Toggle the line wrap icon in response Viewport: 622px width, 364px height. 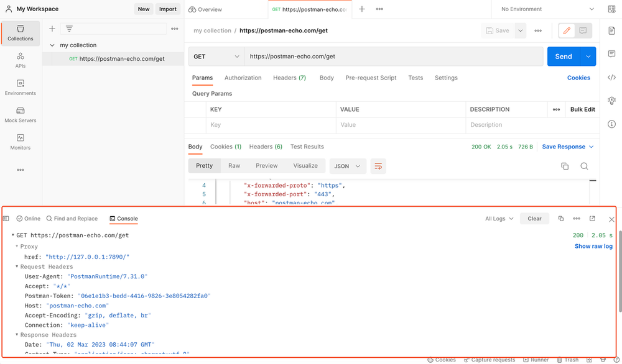pyautogui.click(x=378, y=166)
